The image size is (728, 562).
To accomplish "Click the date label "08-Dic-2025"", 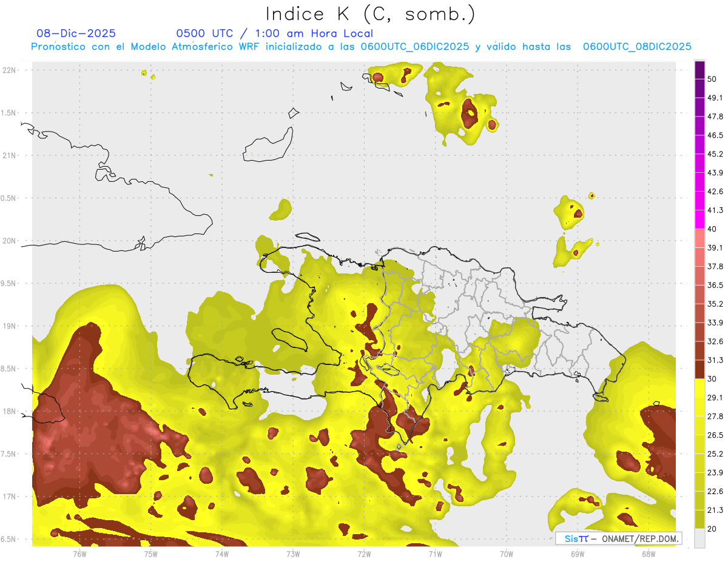I will (x=76, y=33).
